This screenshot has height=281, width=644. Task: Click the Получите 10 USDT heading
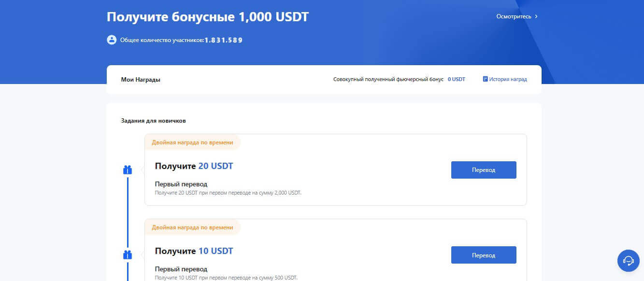(194, 251)
